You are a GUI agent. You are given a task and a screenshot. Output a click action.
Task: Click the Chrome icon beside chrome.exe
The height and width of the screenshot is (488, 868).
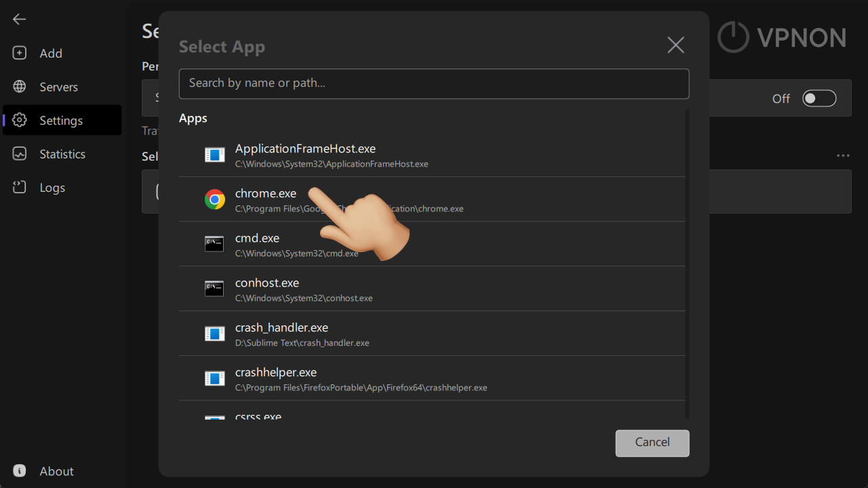click(214, 199)
